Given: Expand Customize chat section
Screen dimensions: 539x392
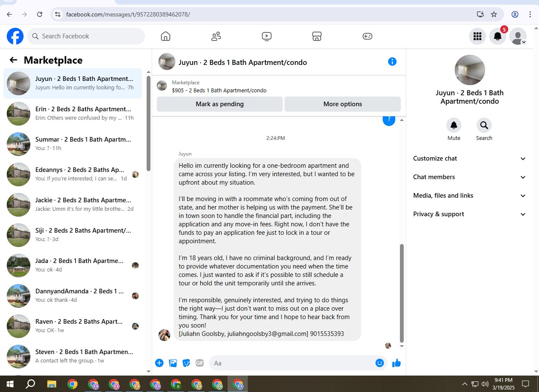Looking at the screenshot, I should coord(469,158).
